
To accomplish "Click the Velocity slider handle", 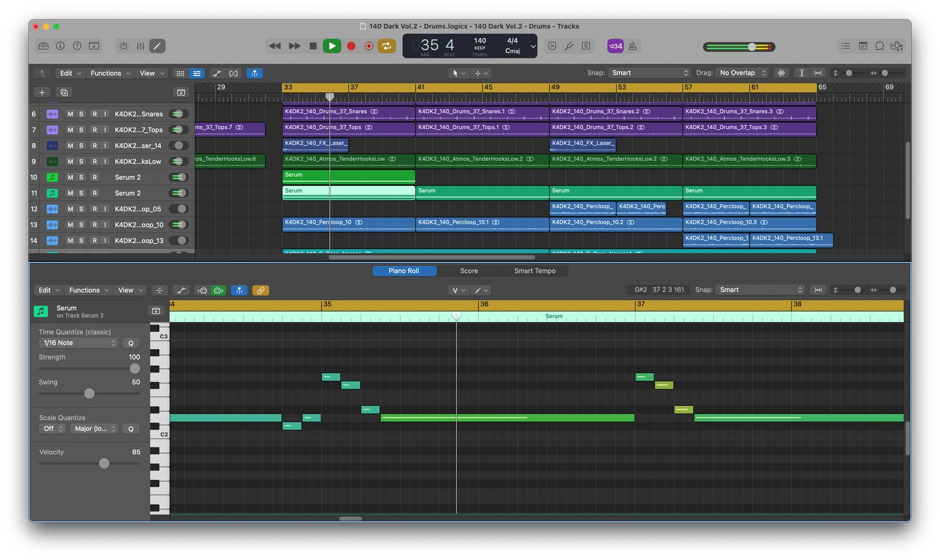I will [x=104, y=464].
